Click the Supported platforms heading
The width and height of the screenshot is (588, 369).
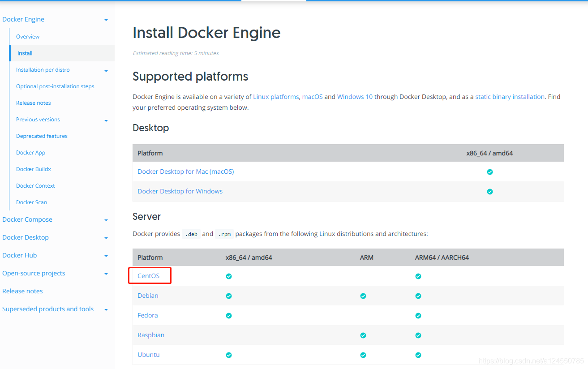point(190,77)
